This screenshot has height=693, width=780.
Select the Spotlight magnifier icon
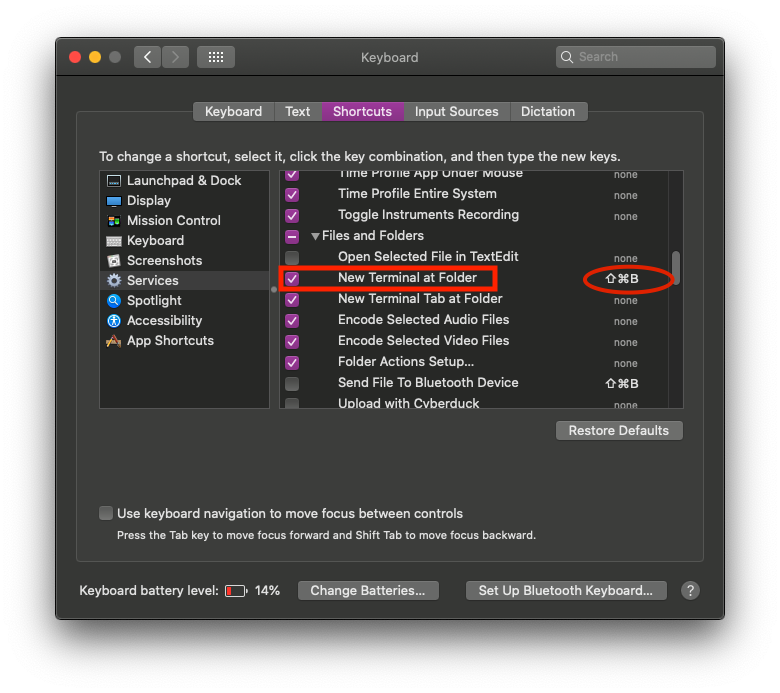click(x=114, y=301)
